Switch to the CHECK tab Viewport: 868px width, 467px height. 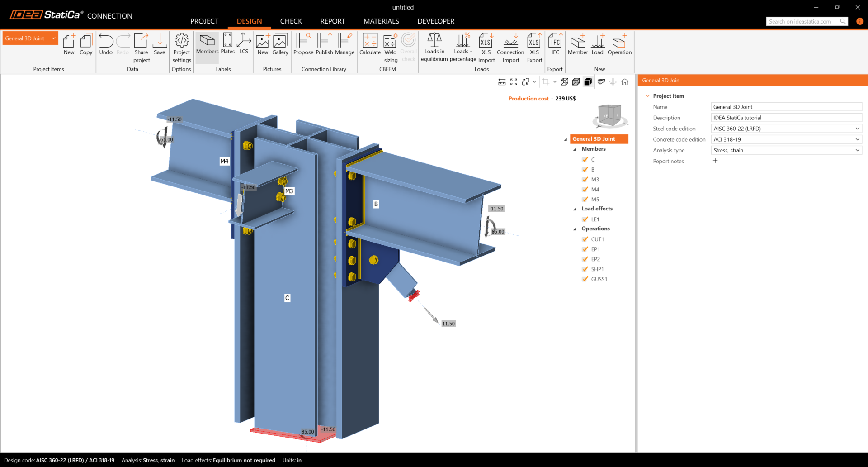[291, 21]
